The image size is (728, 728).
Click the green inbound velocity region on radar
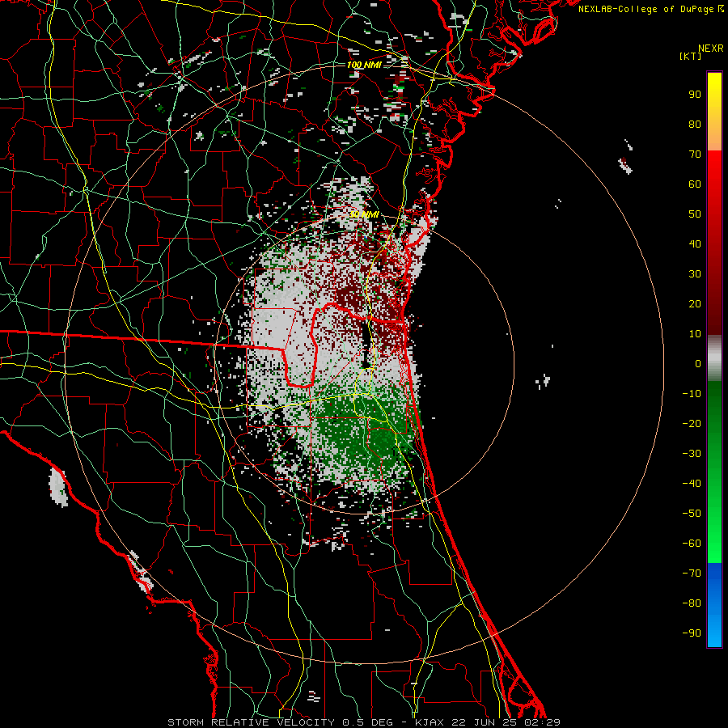click(371, 432)
